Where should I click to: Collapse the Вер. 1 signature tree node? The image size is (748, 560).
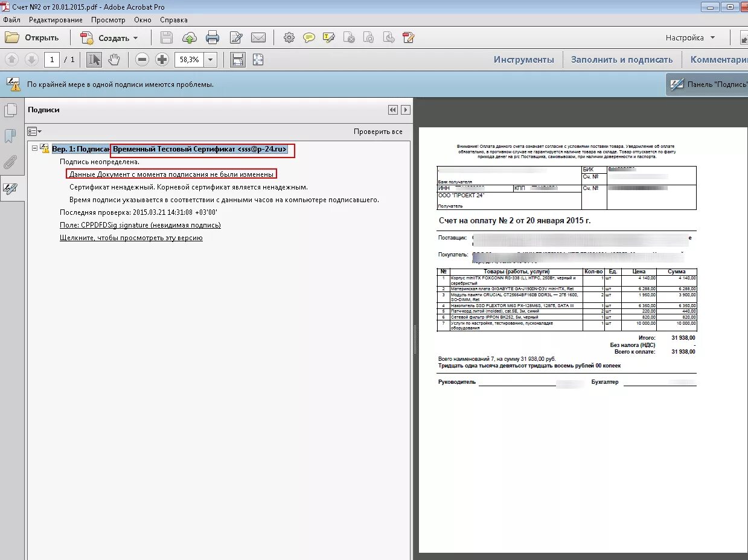[35, 148]
